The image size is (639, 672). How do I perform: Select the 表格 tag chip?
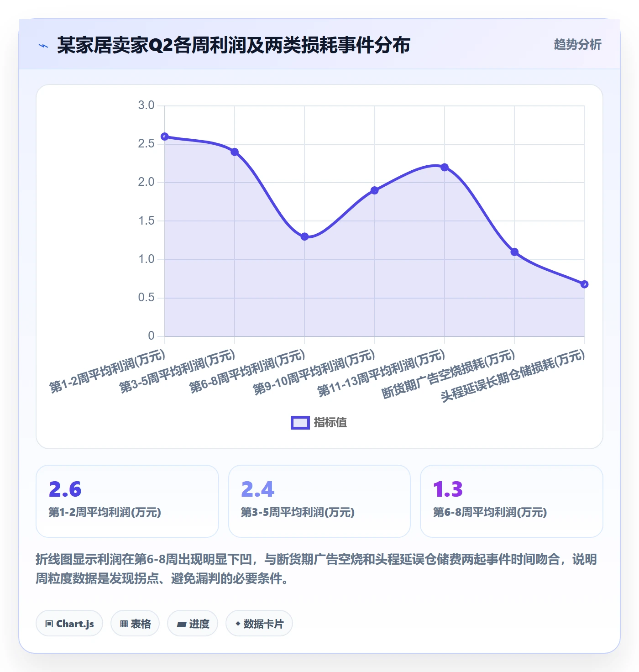point(135,623)
